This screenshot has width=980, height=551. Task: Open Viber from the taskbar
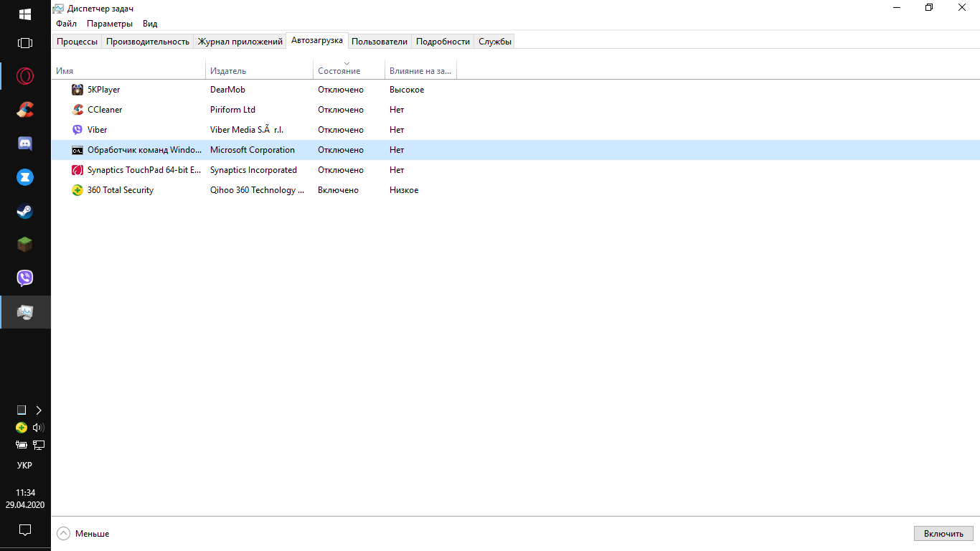[25, 278]
